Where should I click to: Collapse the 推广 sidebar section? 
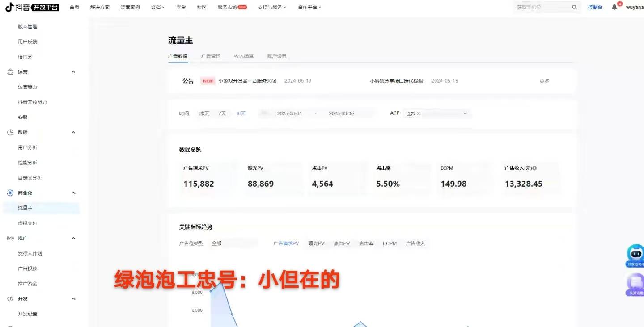click(73, 238)
